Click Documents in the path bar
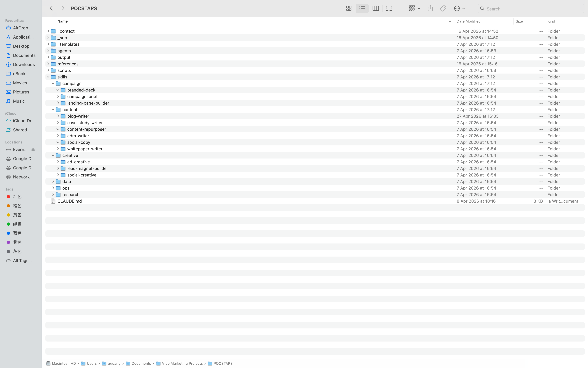Screen dimensions: 588x368 (138, 363)
